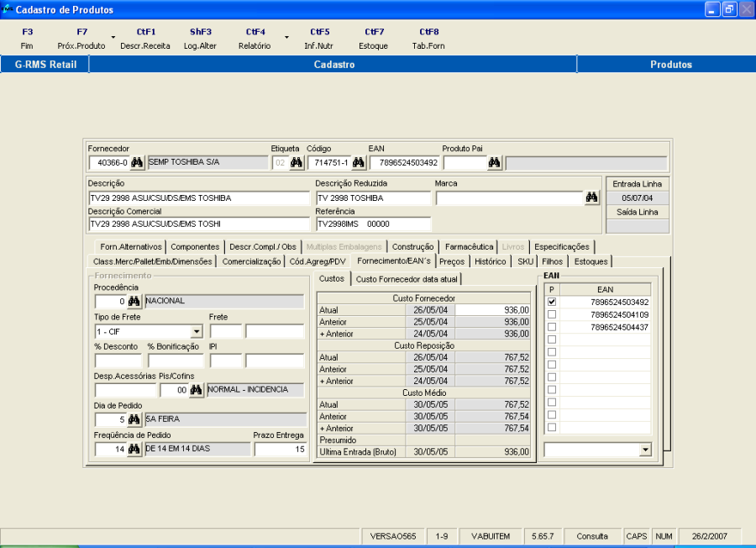Check the fourth EAN row checkbox
This screenshot has width=756, height=548.
pos(552,340)
